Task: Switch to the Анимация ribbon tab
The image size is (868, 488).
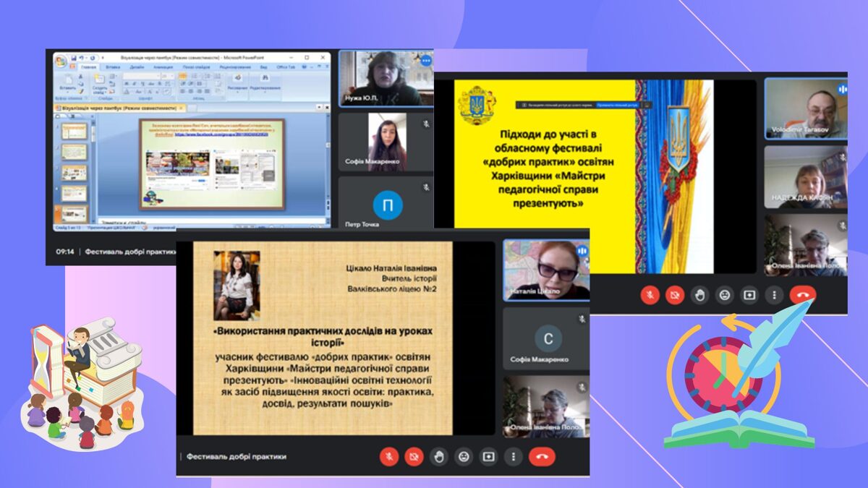Action: click(x=163, y=67)
